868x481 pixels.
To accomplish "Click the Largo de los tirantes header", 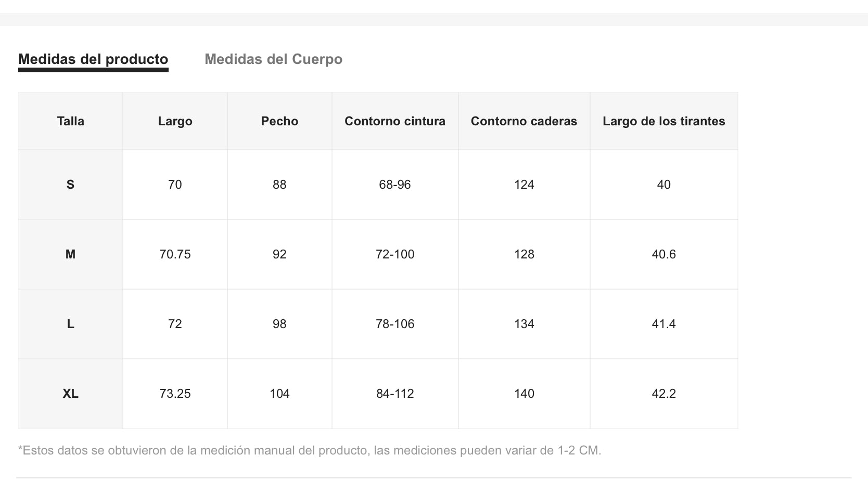I will (663, 121).
